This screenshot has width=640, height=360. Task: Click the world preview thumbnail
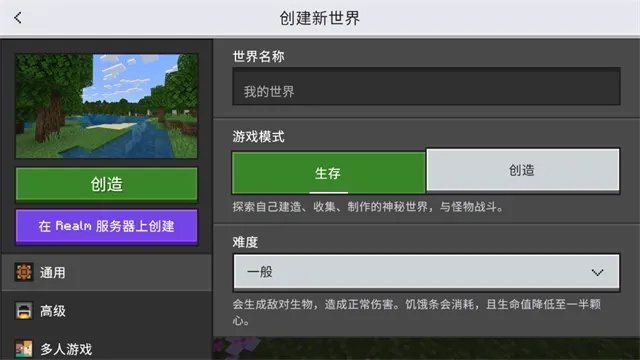click(x=107, y=106)
